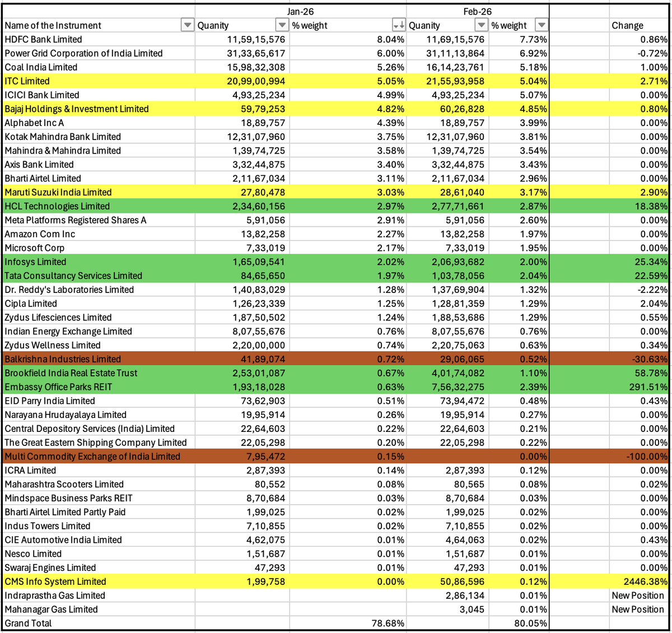672x633 pixels.
Task: Select Multi Commodity Exchange of India Limited cell
Action: [99, 456]
